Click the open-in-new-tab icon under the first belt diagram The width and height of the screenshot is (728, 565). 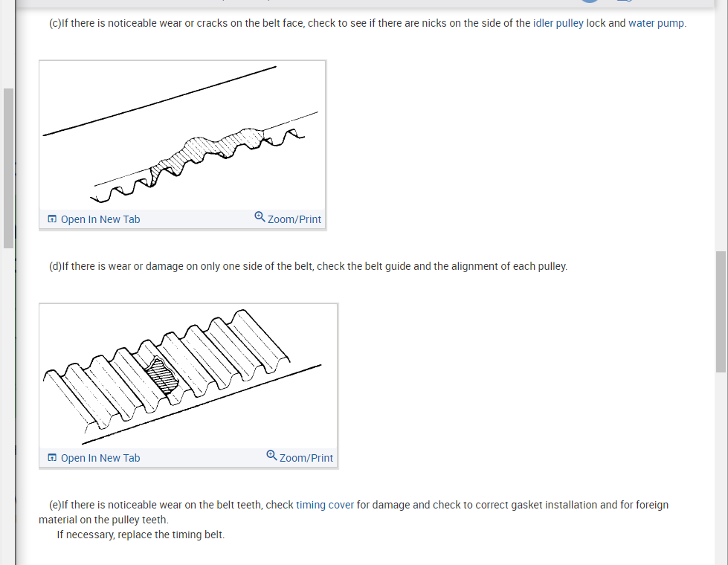52,219
